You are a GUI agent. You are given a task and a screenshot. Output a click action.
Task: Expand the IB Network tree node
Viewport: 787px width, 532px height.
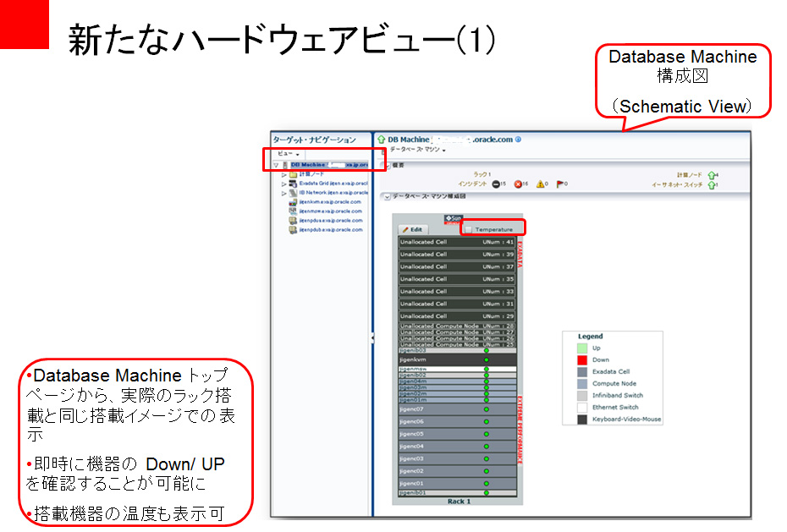click(x=284, y=193)
